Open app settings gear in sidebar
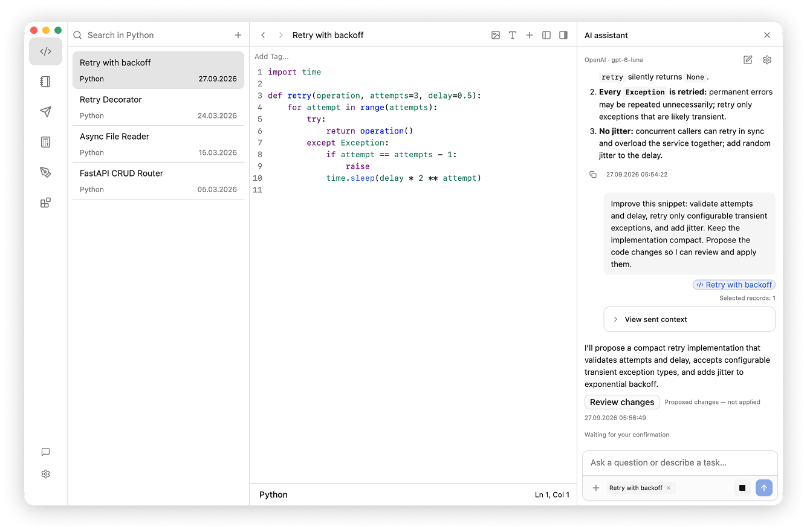807x532 pixels. coord(45,474)
